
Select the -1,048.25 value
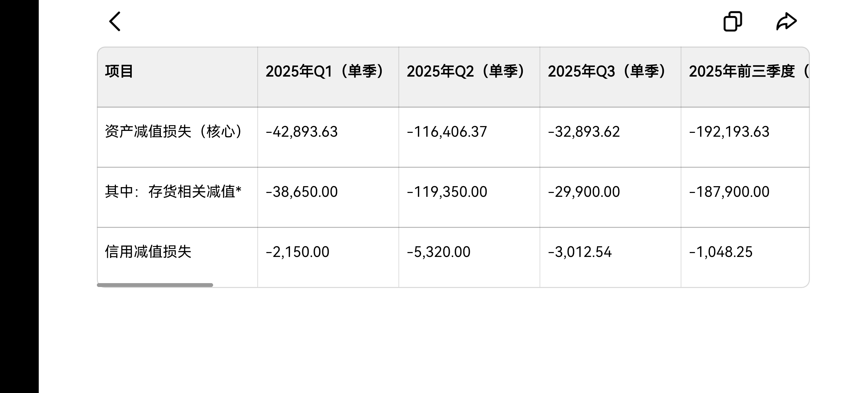click(x=720, y=252)
